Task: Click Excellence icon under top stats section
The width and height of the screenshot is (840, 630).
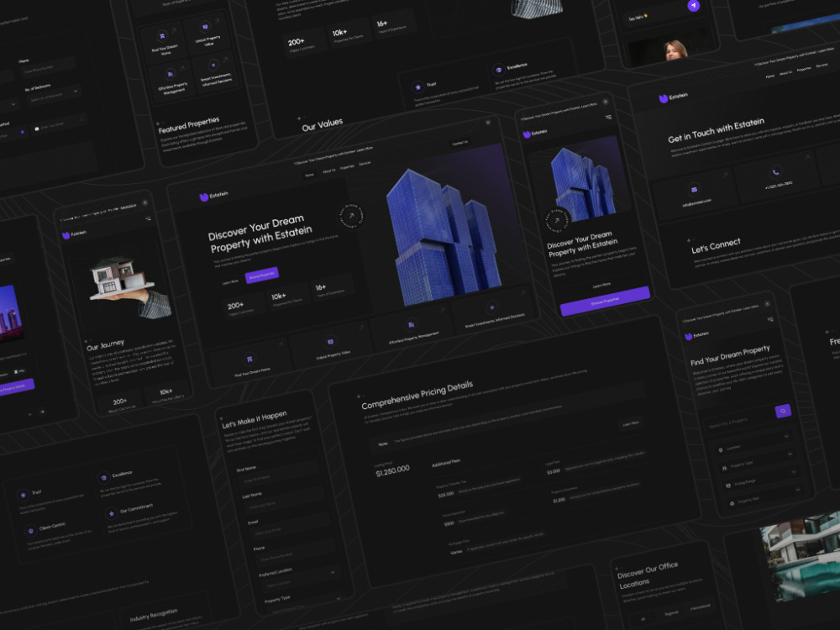Action: (499, 70)
